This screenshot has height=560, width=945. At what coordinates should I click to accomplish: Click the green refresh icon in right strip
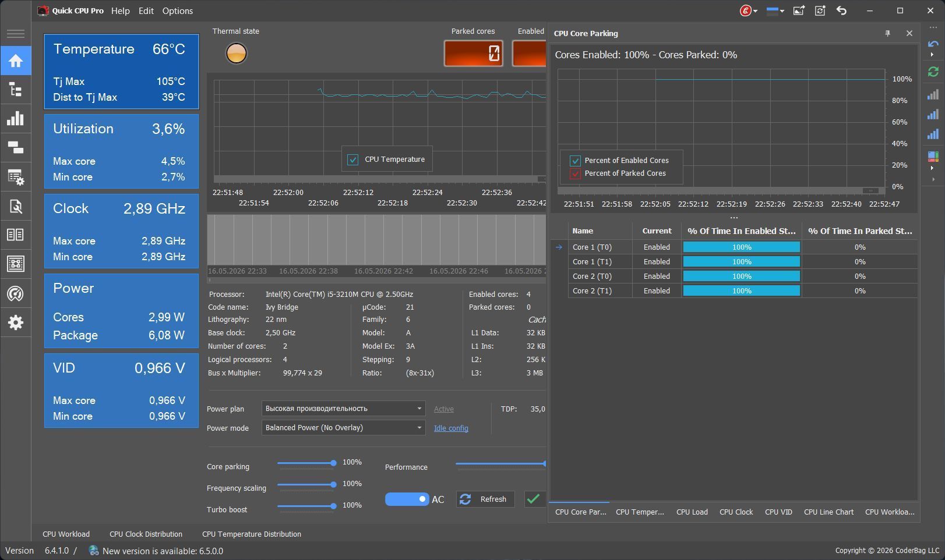933,72
